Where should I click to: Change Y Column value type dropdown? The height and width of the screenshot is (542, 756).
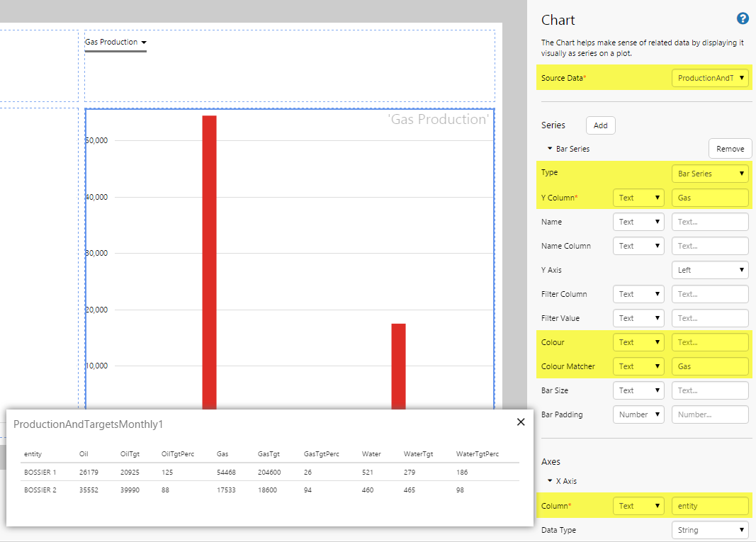click(x=638, y=198)
